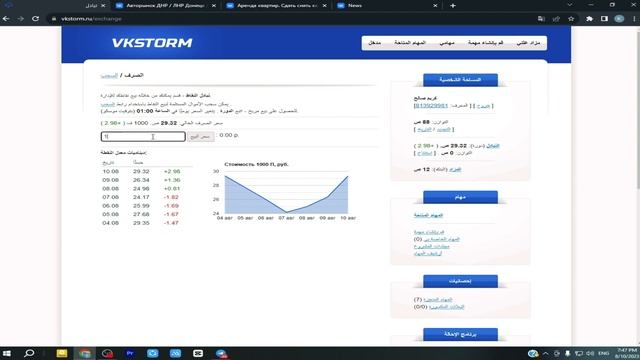Screen dimensions: 640x360
Task: Click the tasks sidebar link marked (0)
Action: (441, 239)
